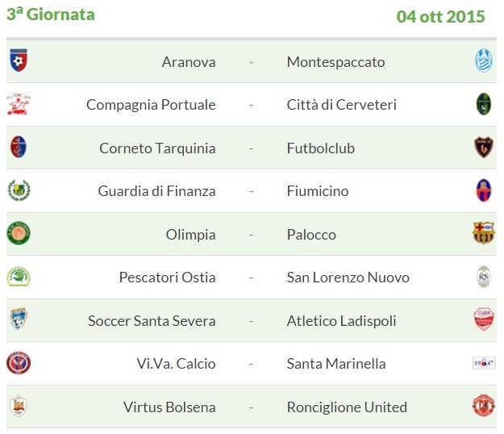Click the 04 ott 2015 date
Image resolution: width=504 pixels, height=434 pixels.
click(440, 16)
